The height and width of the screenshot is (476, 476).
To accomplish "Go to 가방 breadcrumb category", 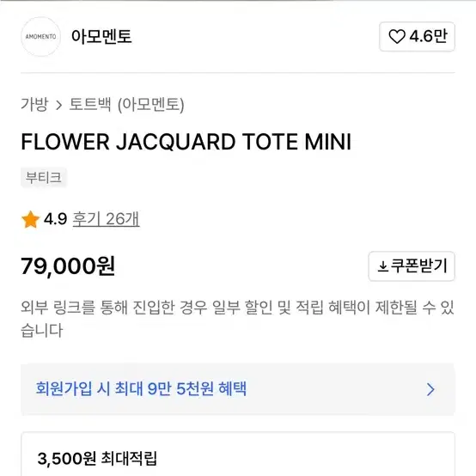I will click(x=34, y=105).
